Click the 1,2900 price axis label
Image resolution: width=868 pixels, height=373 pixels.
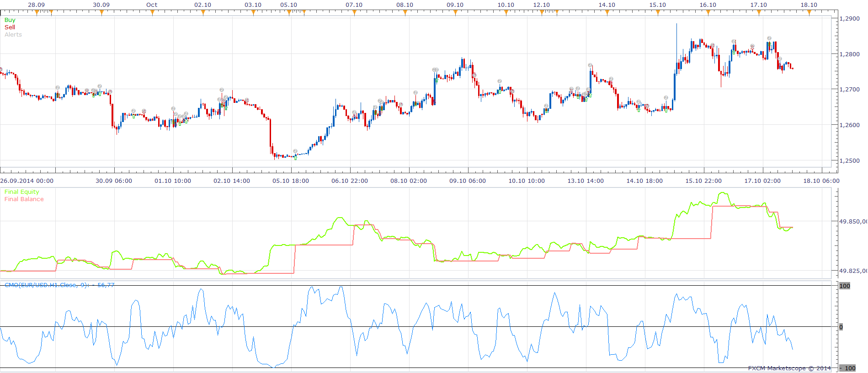pyautogui.click(x=850, y=19)
